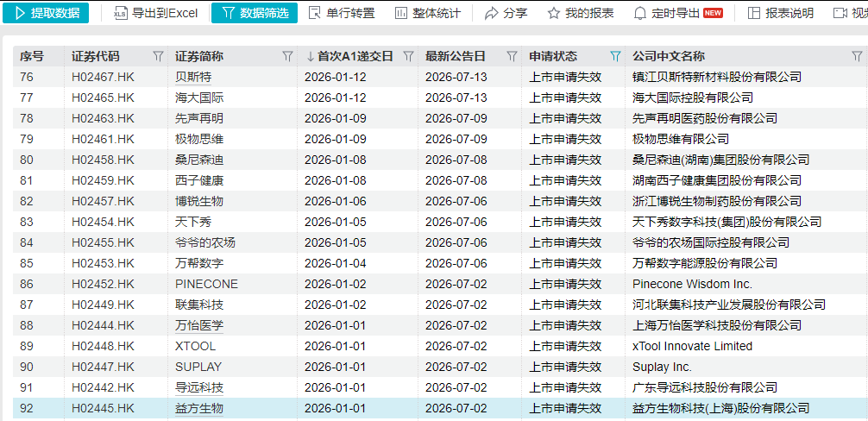Click company name Suplay Inc.
This screenshot has width=868, height=421.
coord(662,367)
